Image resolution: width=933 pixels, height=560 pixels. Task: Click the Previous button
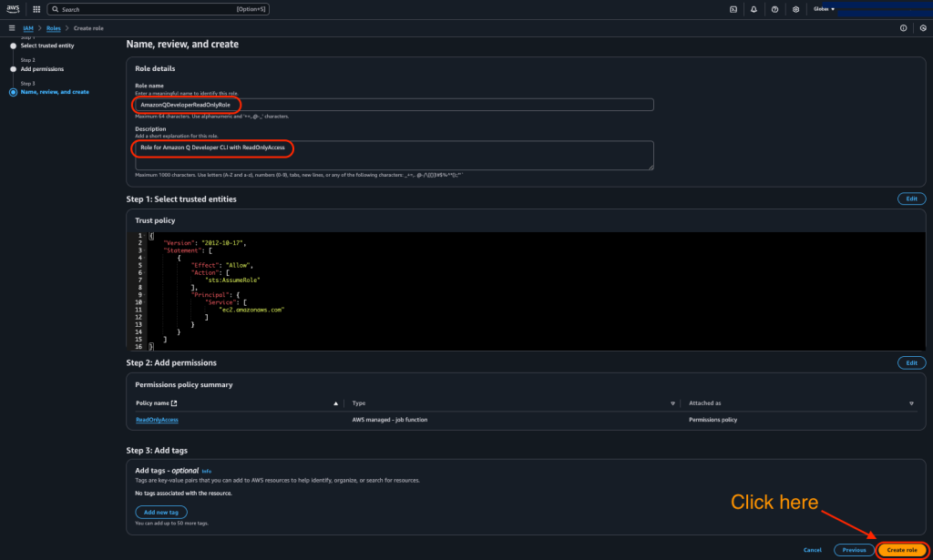tap(854, 550)
